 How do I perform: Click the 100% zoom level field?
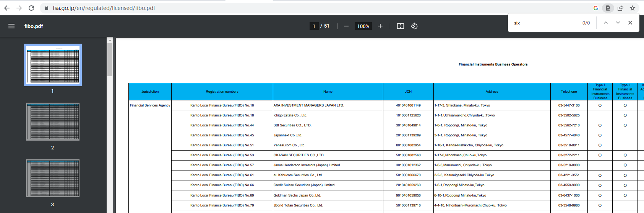(363, 26)
